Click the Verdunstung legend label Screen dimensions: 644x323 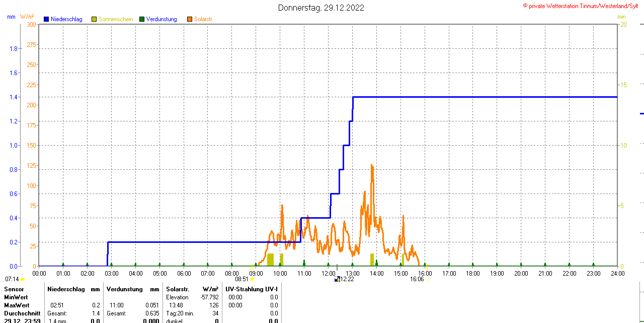(x=162, y=19)
